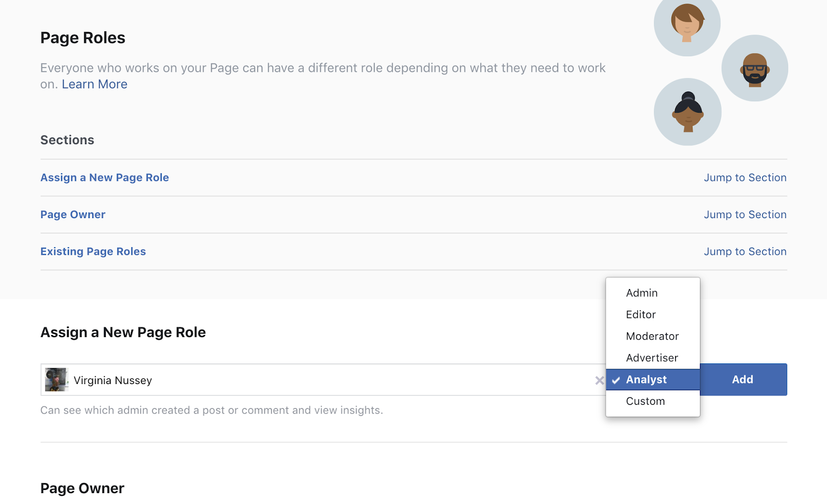Jump to Section for Page Owner
Screen dimensions: 827x504
pos(745,215)
